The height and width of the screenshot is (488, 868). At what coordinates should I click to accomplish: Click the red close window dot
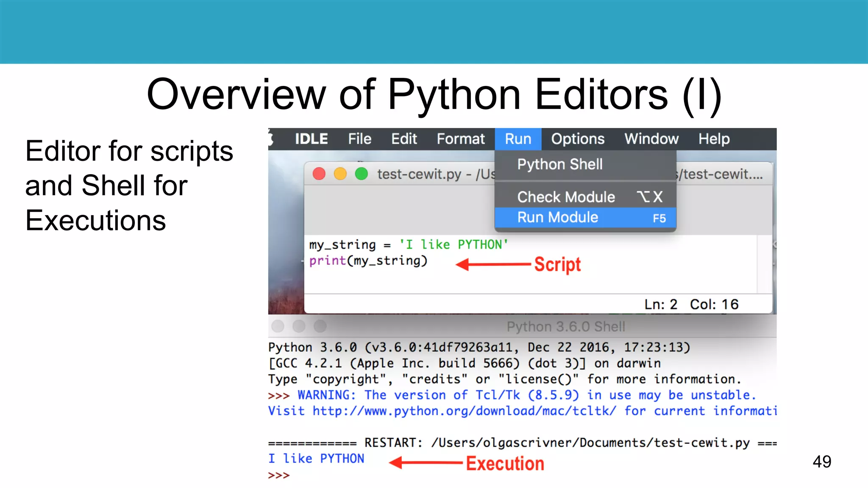(x=319, y=174)
